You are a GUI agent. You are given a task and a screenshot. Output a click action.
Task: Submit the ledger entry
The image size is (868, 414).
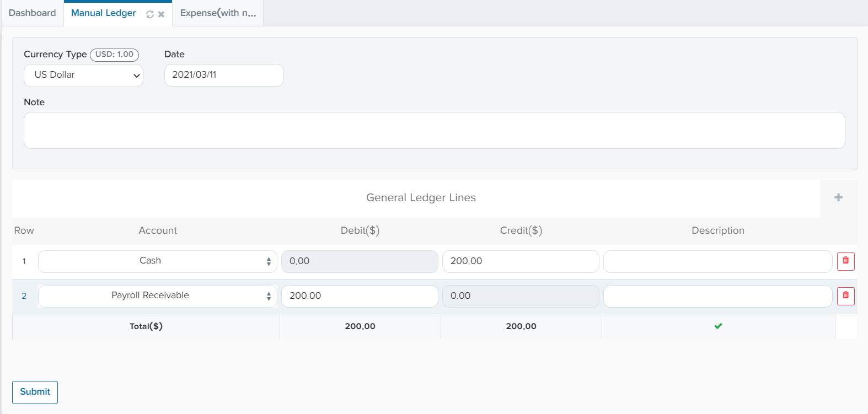click(35, 392)
